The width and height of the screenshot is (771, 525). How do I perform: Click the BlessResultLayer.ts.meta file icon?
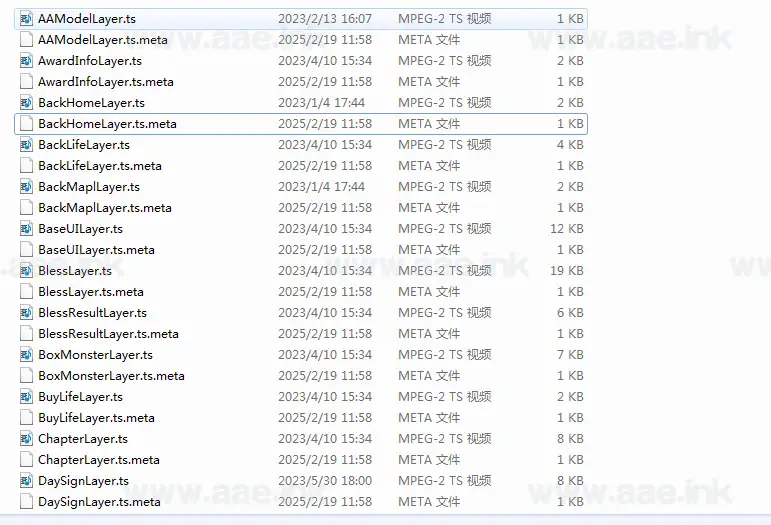tap(26, 334)
